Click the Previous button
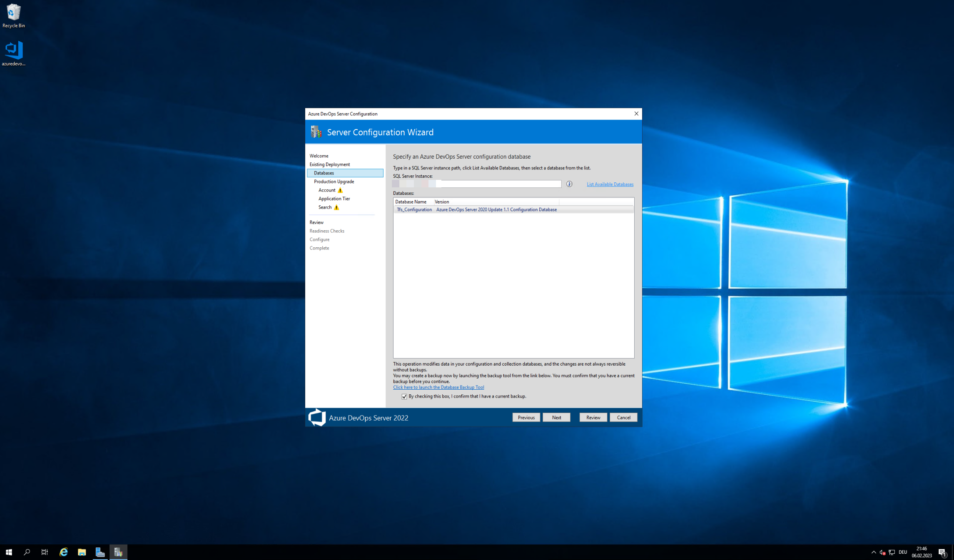 click(526, 418)
